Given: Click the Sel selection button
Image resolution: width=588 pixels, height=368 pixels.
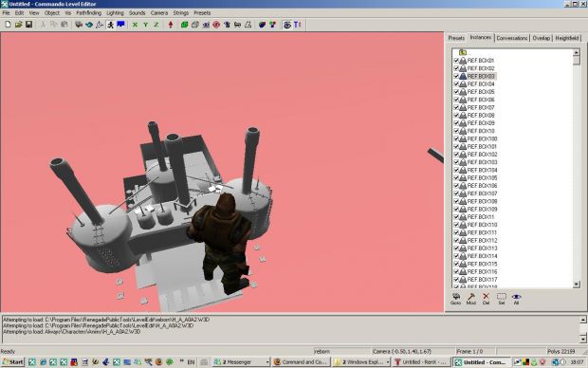Looking at the screenshot, I should tap(502, 299).
